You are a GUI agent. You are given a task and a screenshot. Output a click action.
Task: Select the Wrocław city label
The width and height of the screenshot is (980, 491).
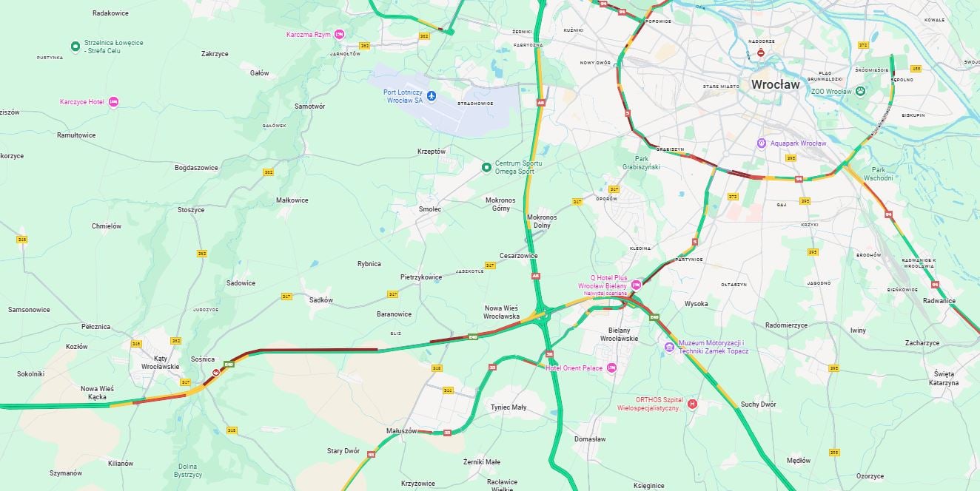coord(775,84)
